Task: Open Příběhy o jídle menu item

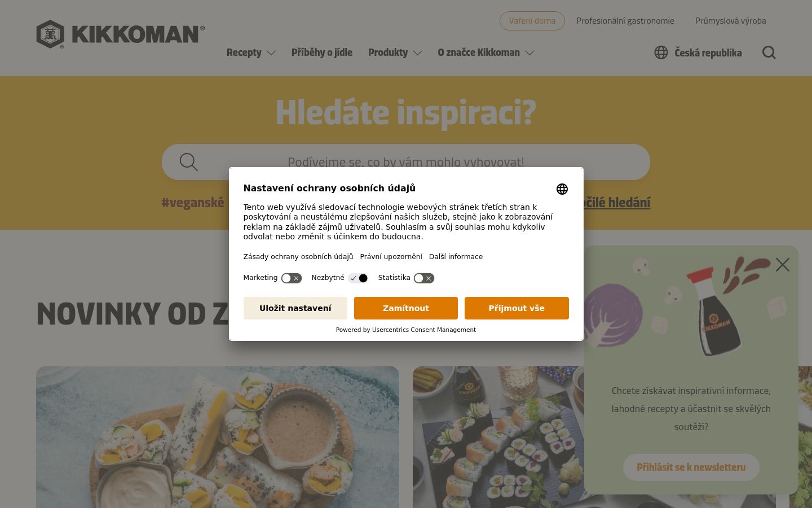Action: [322, 52]
